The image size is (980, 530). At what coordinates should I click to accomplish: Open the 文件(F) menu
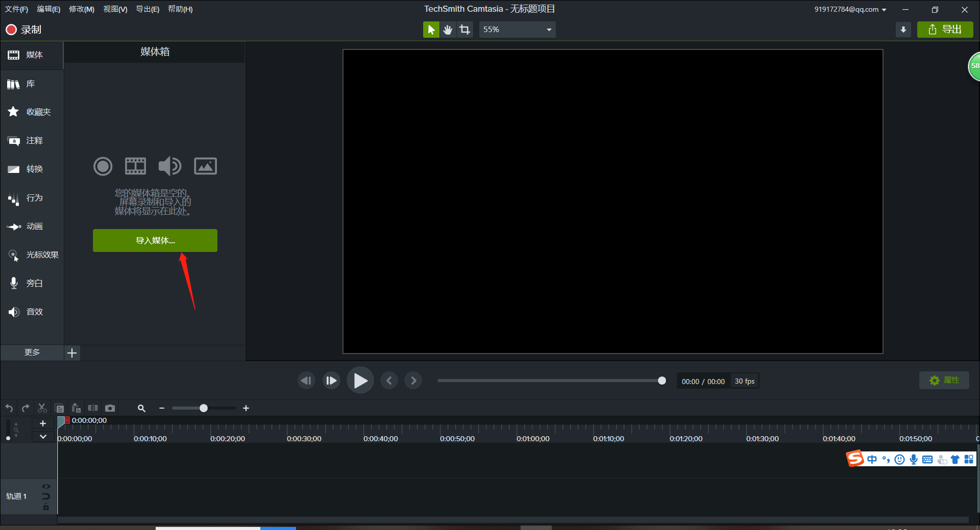coord(16,9)
